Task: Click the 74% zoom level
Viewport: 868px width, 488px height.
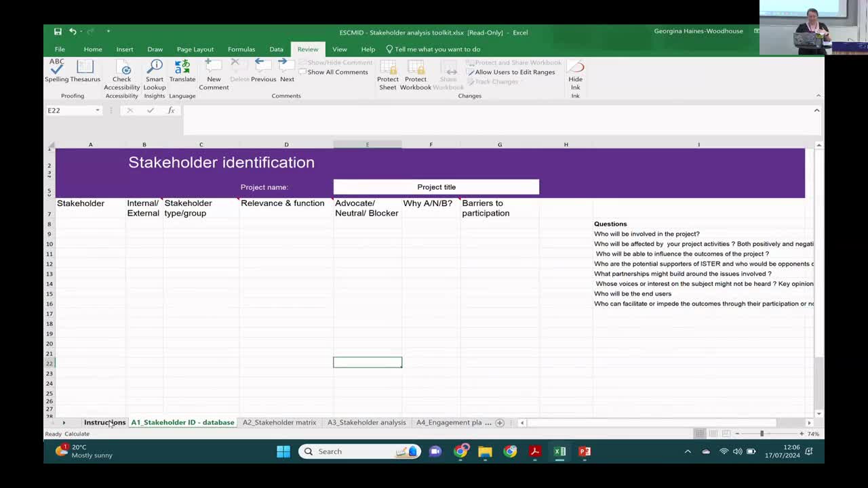Action: 813,434
